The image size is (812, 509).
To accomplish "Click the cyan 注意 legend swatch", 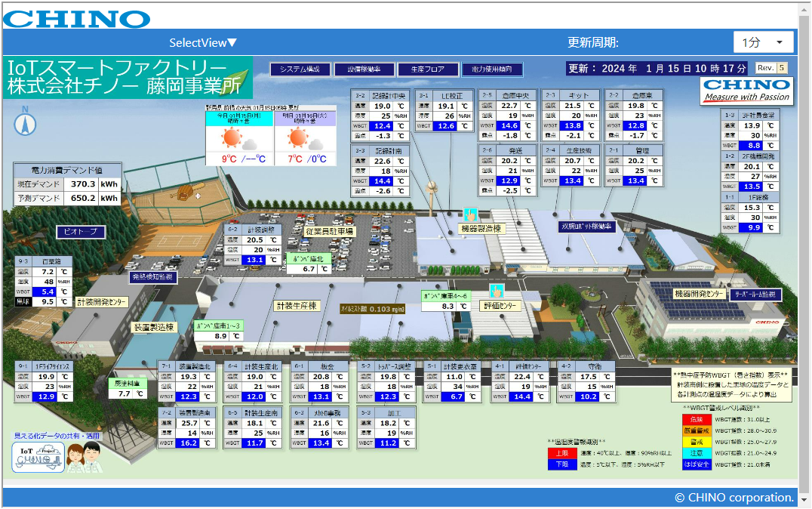I will [x=697, y=454].
